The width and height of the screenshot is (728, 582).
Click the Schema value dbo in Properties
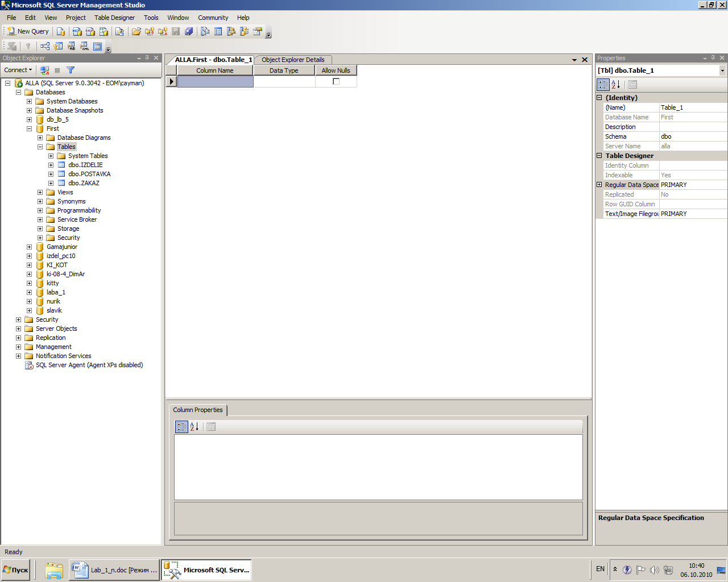(693, 136)
